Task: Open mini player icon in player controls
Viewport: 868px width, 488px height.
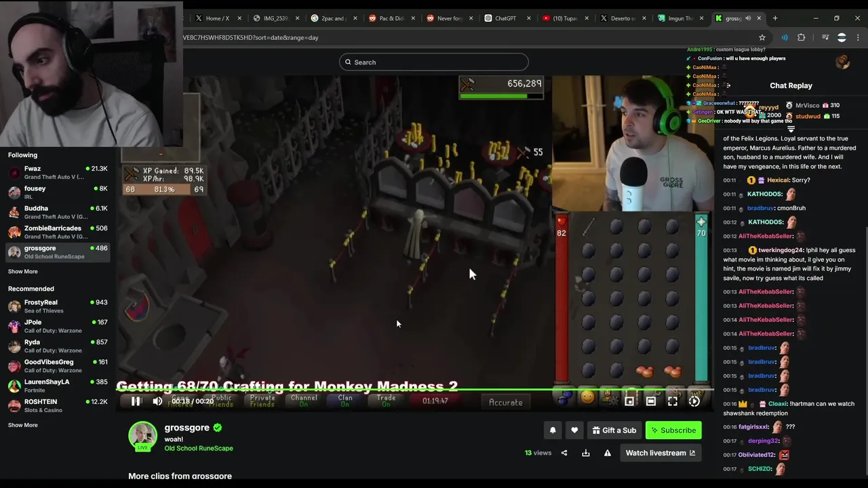Action: pyautogui.click(x=629, y=401)
